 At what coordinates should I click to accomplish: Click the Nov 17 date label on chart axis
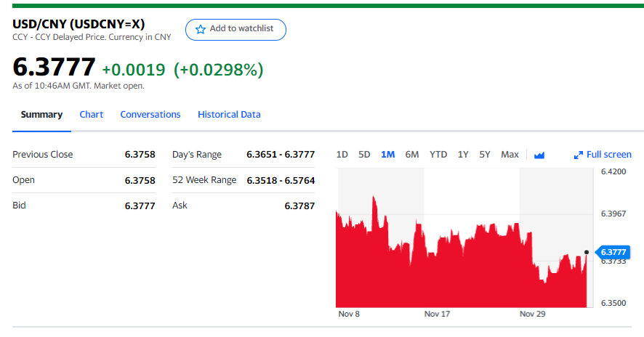tap(436, 314)
